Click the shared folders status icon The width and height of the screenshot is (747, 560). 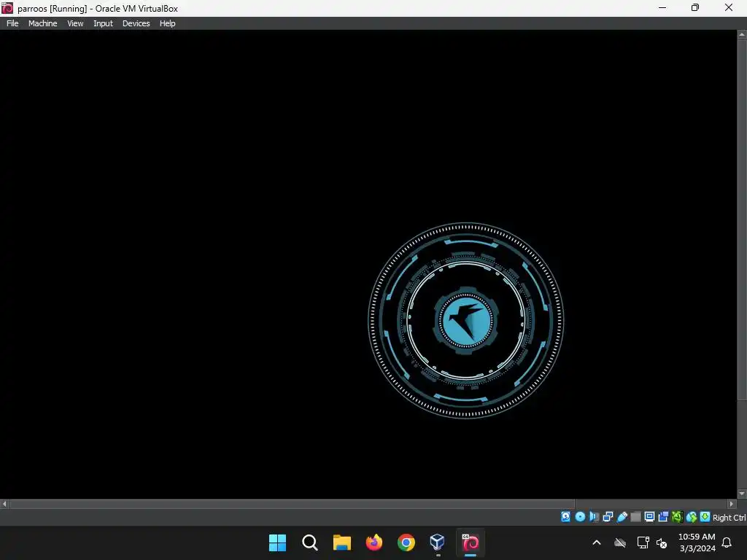click(x=635, y=517)
